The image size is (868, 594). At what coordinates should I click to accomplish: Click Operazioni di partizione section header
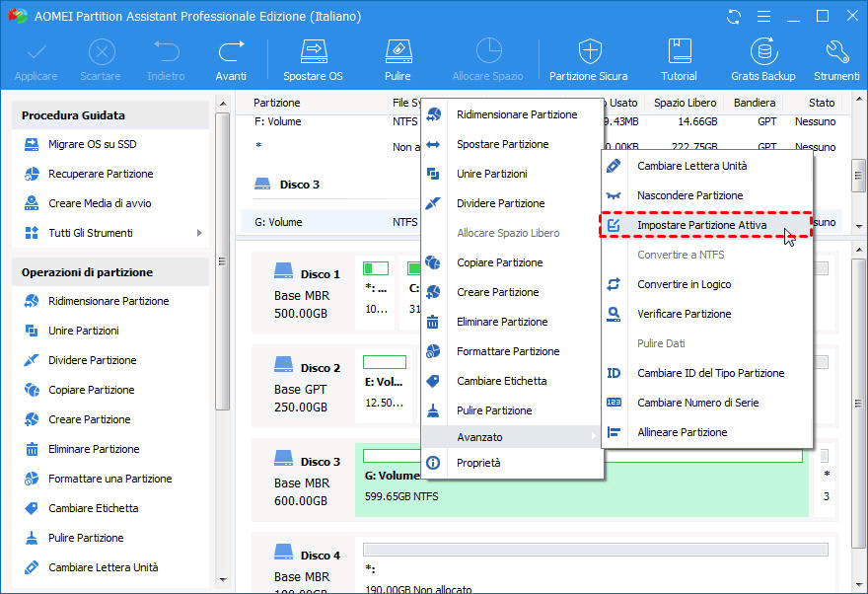[x=110, y=272]
